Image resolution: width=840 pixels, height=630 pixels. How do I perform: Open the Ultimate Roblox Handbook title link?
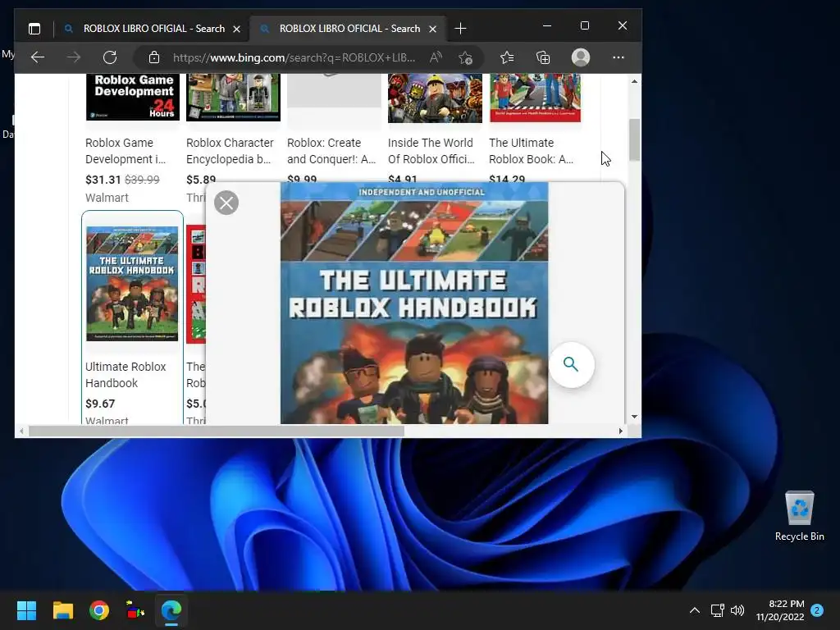[x=126, y=375]
